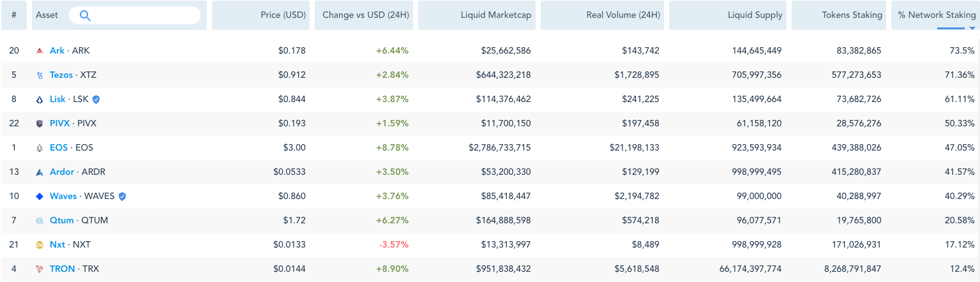Click the search magnifier icon in Asset header
This screenshot has height=282, width=980.
(x=85, y=15)
